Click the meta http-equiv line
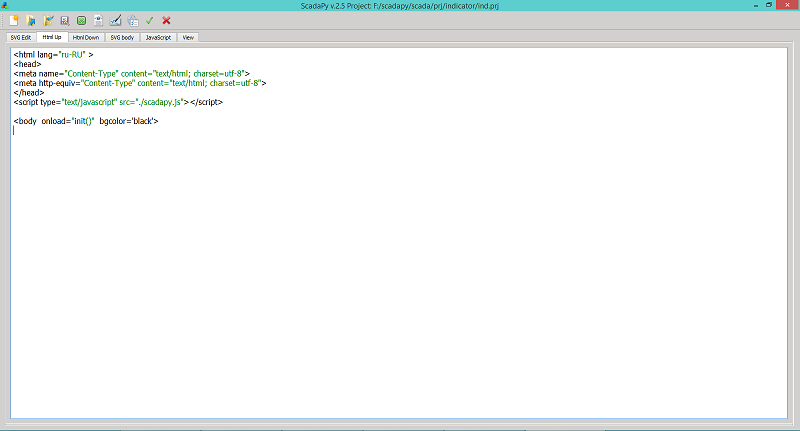The height and width of the screenshot is (431, 800). coord(140,83)
